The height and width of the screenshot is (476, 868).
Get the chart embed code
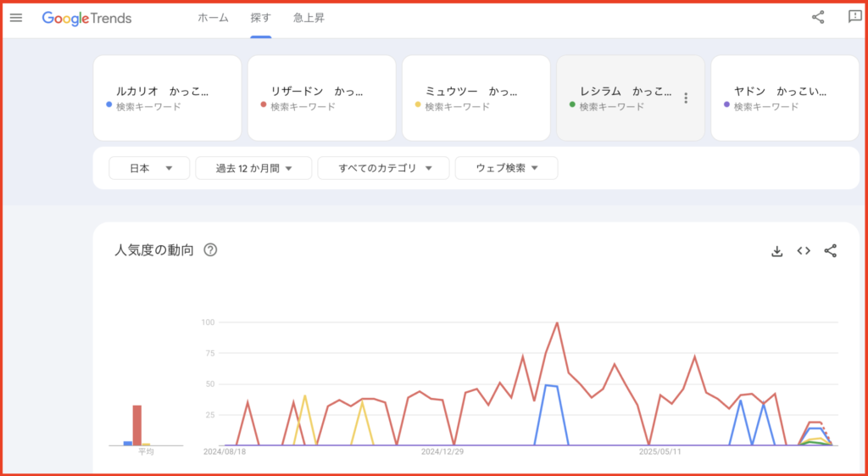(804, 251)
